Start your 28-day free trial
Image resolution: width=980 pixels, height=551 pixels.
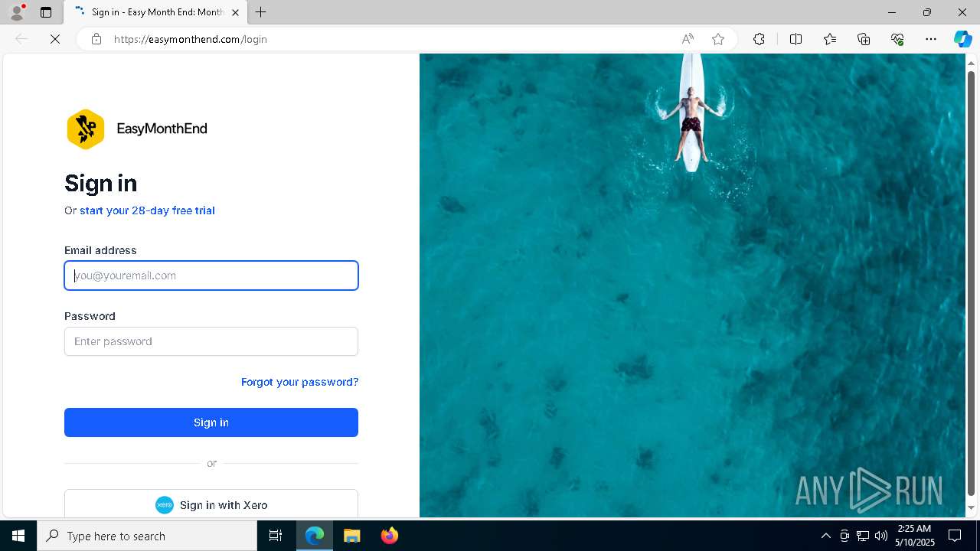[x=147, y=210]
